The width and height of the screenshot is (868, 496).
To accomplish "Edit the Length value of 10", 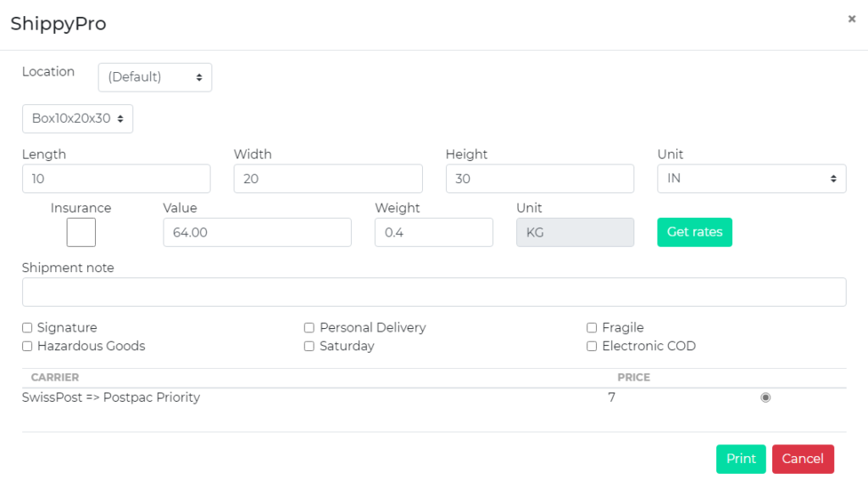I will 116,178.
